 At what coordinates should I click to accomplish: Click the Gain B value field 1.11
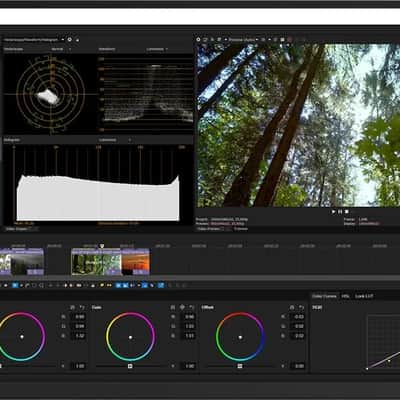click(189, 336)
